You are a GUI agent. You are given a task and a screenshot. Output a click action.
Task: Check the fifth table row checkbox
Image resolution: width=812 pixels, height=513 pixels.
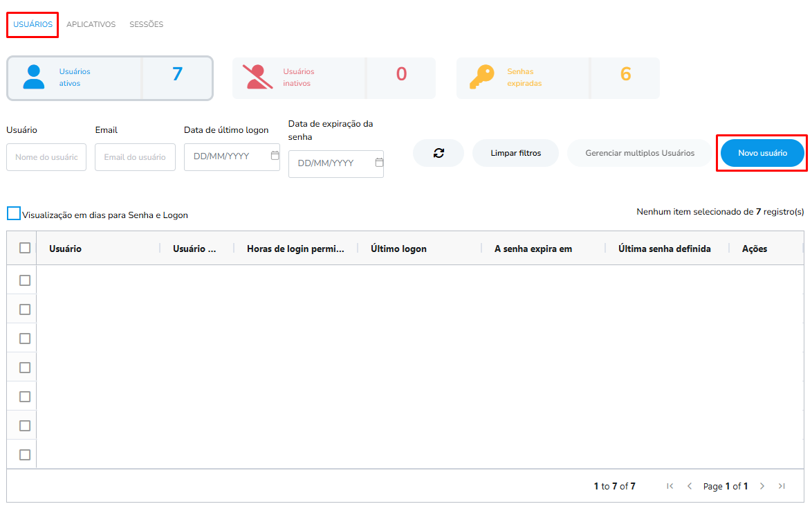[25, 396]
